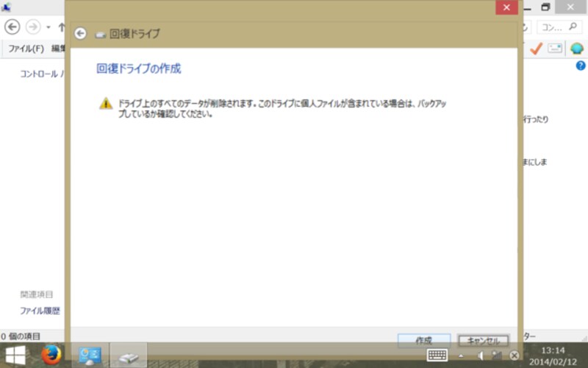Click the 作成 button in the recovery drive wizard
This screenshot has width=588, height=368.
(424, 340)
